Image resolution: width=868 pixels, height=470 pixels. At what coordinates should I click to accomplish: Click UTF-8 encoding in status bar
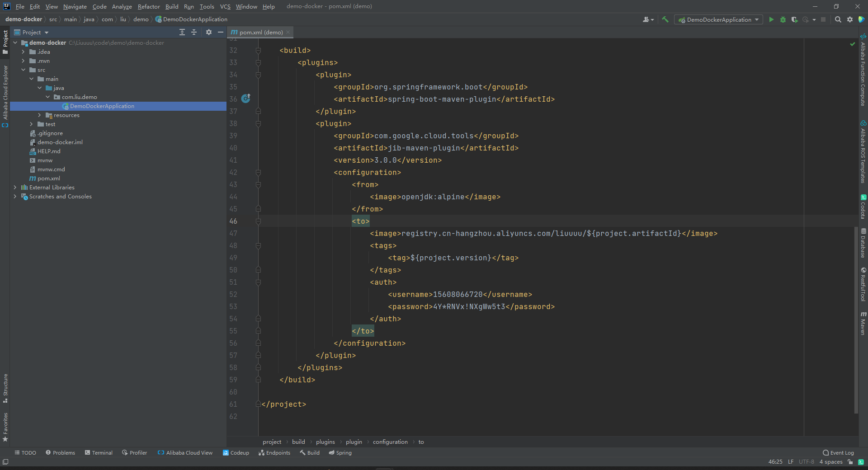(806, 462)
